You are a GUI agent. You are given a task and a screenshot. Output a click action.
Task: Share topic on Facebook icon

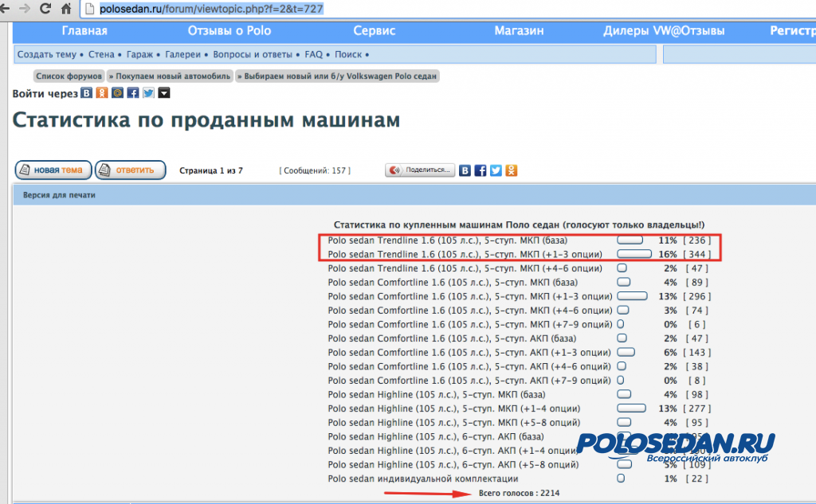[x=481, y=170]
